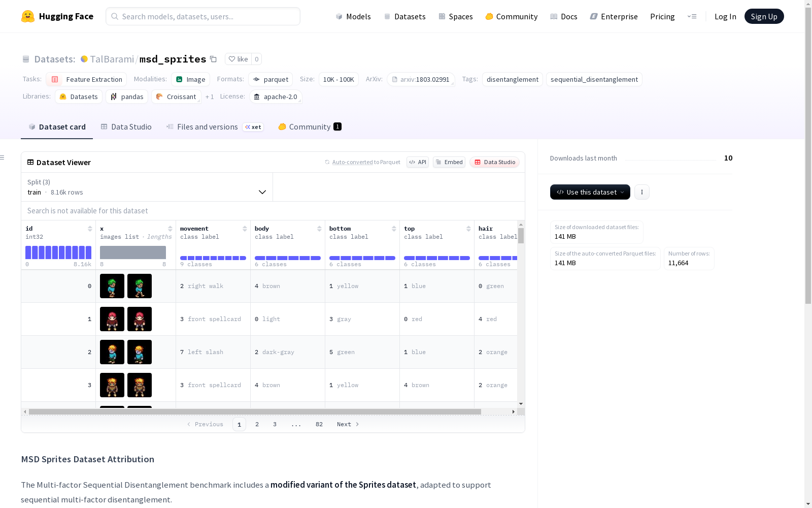The image size is (812, 508).
Task: Switch to the Data Studio tab
Action: 126,127
